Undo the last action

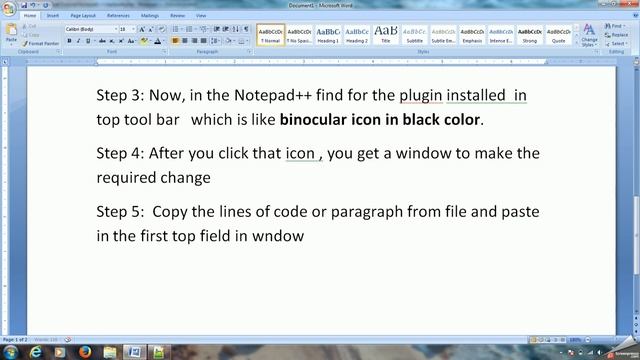click(x=32, y=5)
